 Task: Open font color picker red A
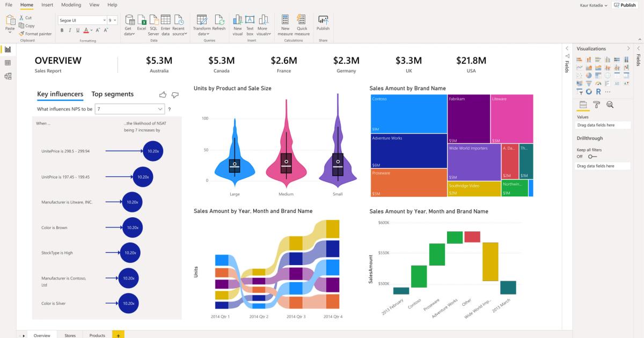point(86,31)
